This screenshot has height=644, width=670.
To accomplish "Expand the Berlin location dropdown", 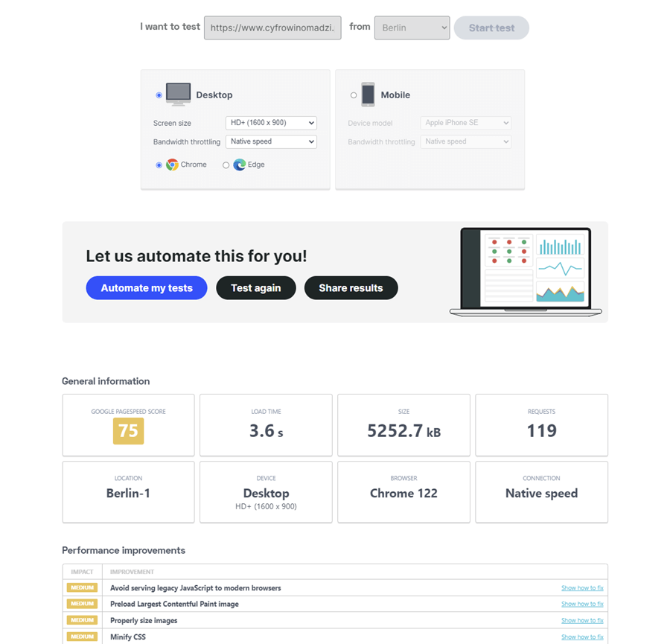I will [412, 28].
